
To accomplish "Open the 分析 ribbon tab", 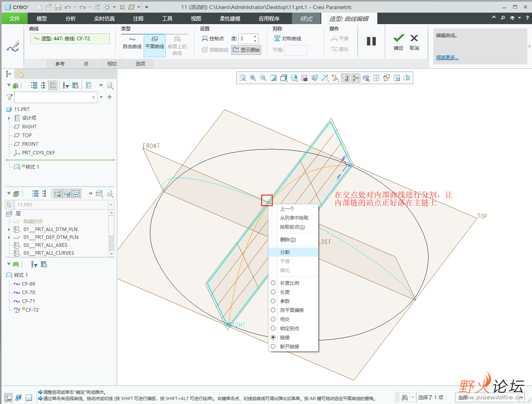I will pos(71,19).
